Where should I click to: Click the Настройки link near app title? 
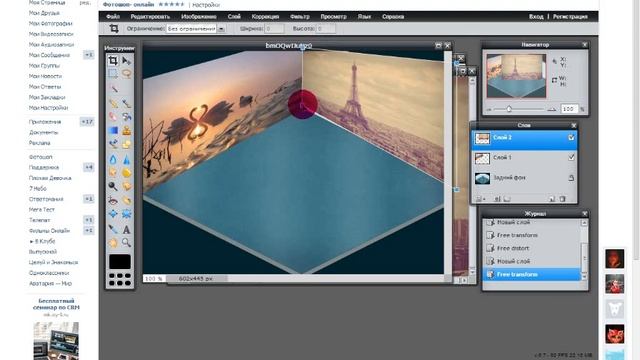(206, 5)
